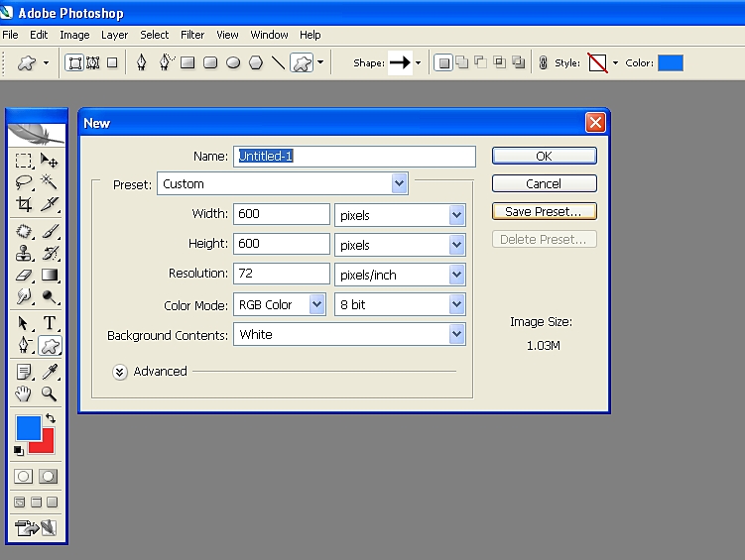Choose Line shape in options bar
Screen dimensions: 745x560
(278, 62)
